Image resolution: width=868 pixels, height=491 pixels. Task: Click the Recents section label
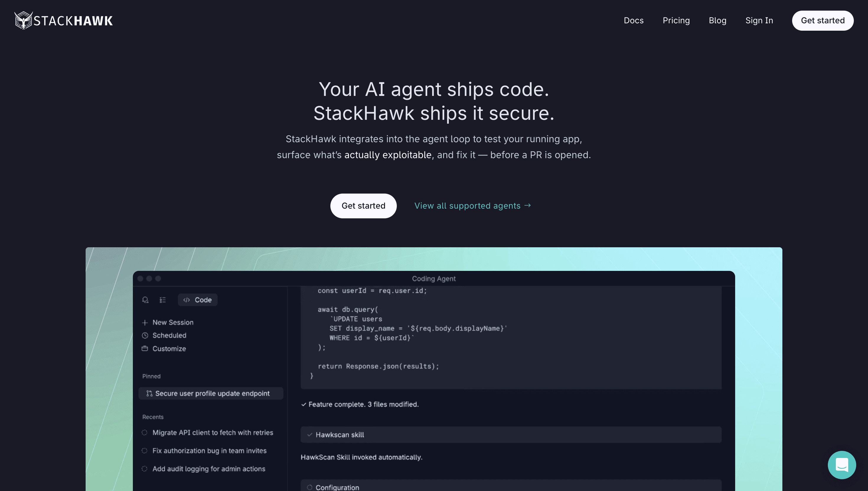click(x=153, y=417)
